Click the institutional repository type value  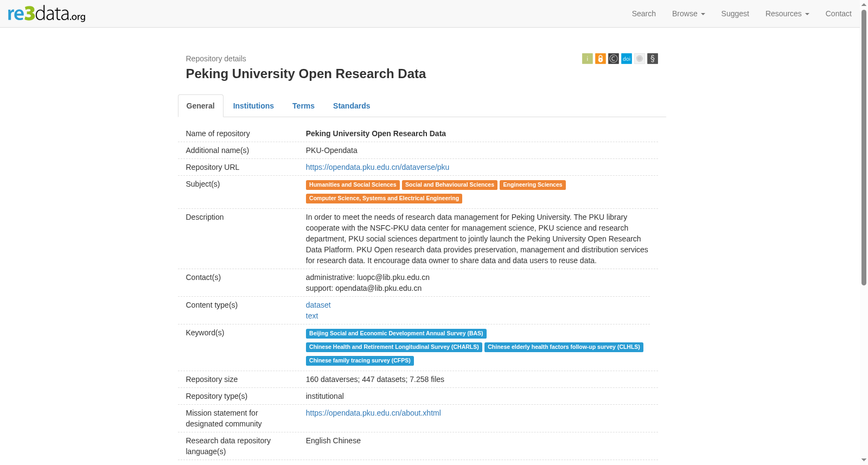325,396
